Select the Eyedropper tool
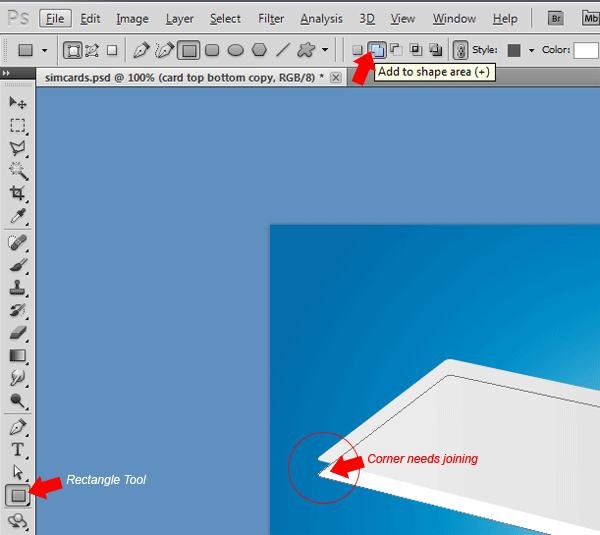 coord(18,216)
